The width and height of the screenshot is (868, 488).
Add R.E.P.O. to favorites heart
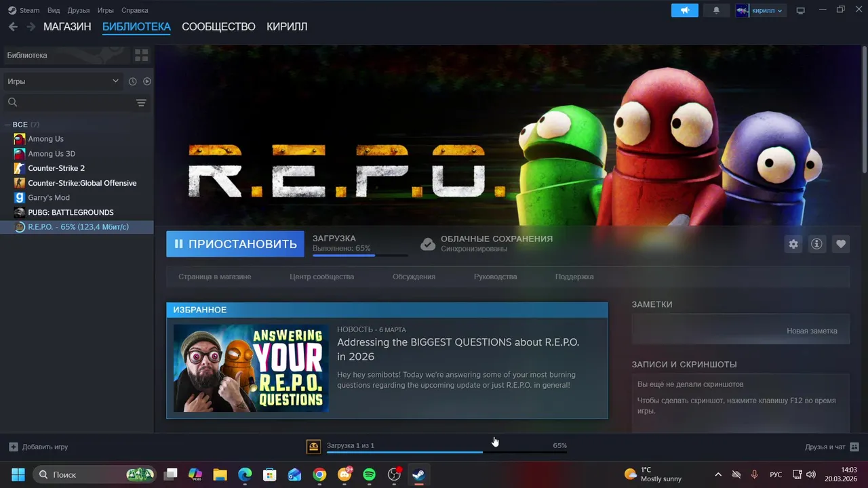point(841,244)
